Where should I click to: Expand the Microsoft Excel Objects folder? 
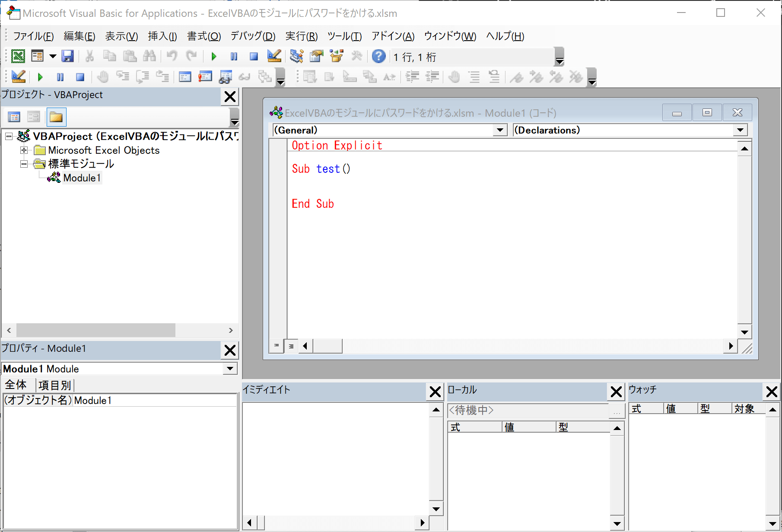click(24, 150)
